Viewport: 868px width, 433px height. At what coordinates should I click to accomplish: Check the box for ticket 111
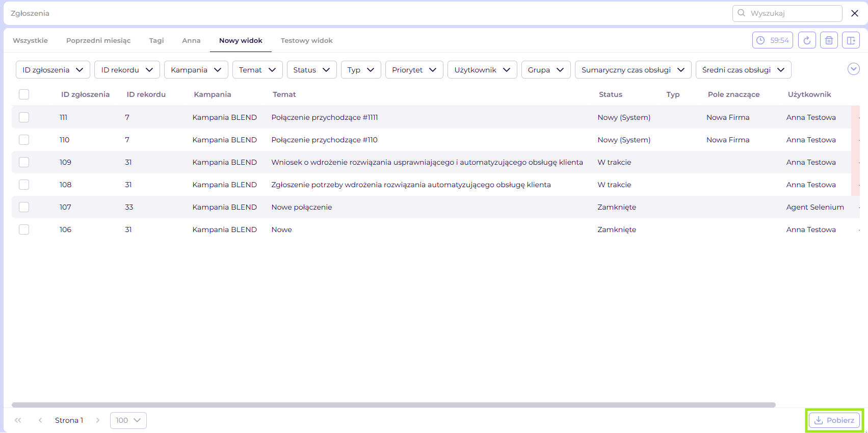click(24, 117)
